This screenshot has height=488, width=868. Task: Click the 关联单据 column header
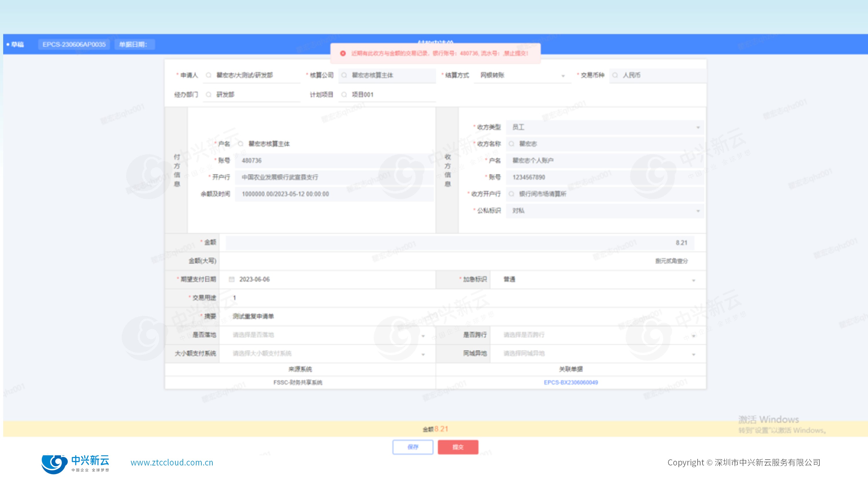[571, 369]
